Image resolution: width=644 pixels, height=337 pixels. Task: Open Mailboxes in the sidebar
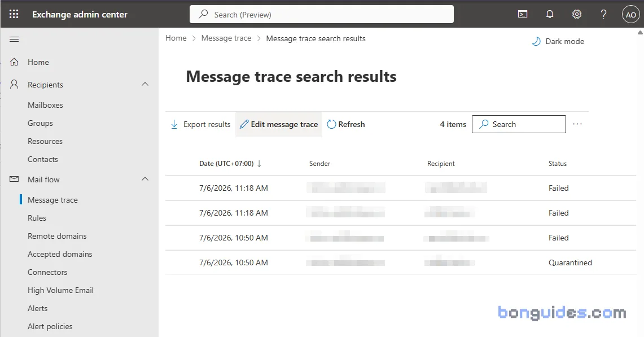pyautogui.click(x=45, y=105)
